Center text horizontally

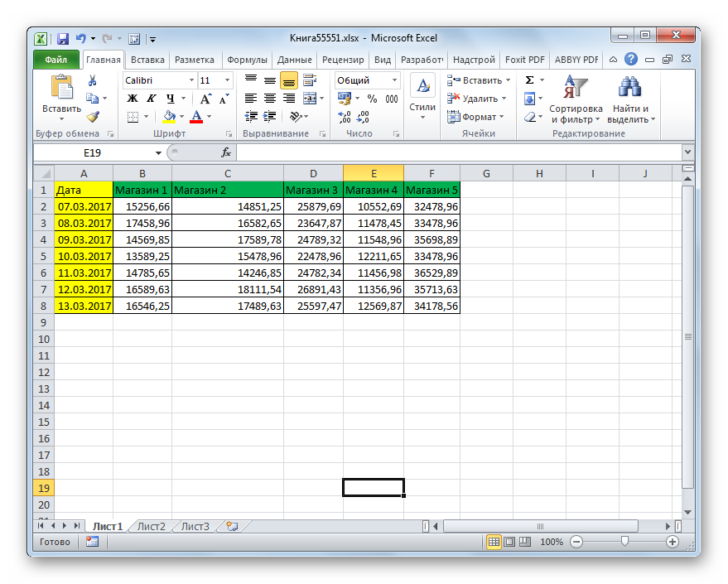pyautogui.click(x=270, y=99)
